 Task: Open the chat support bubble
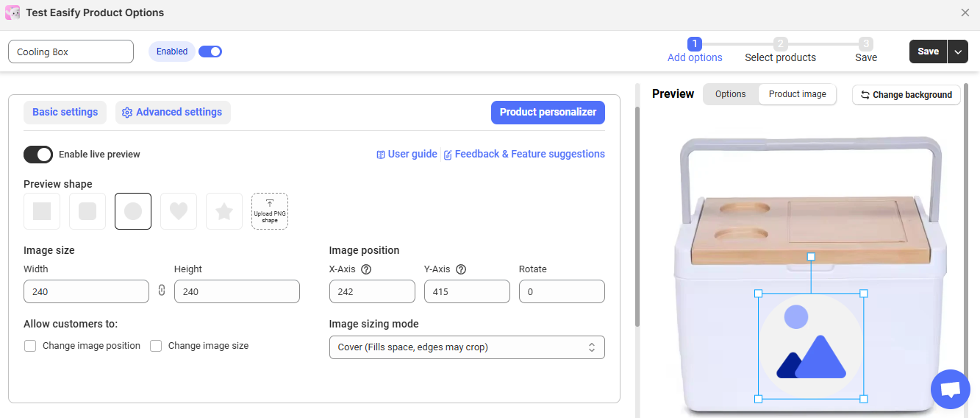pyautogui.click(x=951, y=389)
